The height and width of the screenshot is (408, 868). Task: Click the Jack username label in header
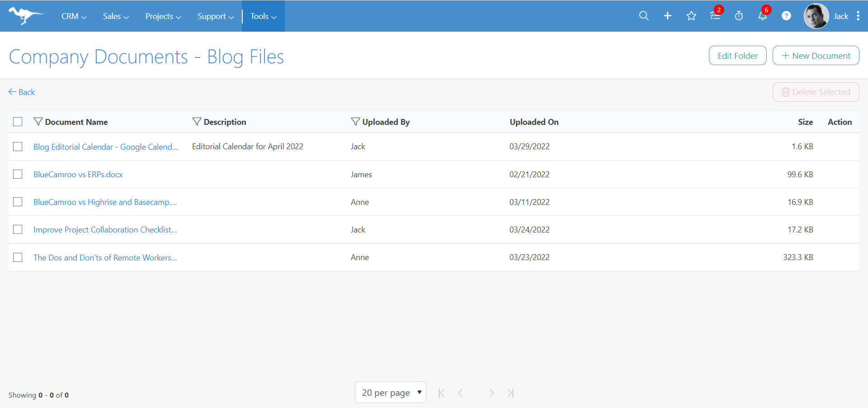pos(841,16)
